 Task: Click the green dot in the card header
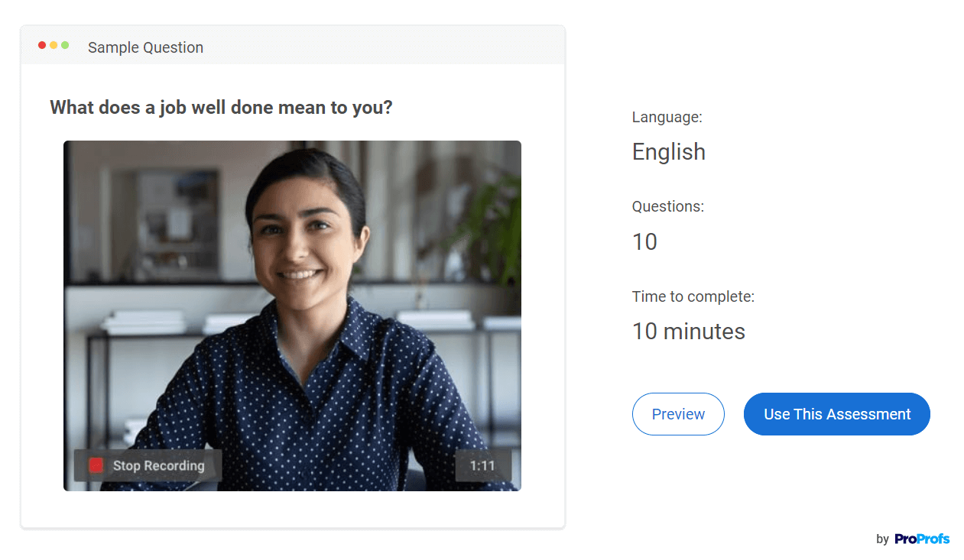tap(65, 46)
